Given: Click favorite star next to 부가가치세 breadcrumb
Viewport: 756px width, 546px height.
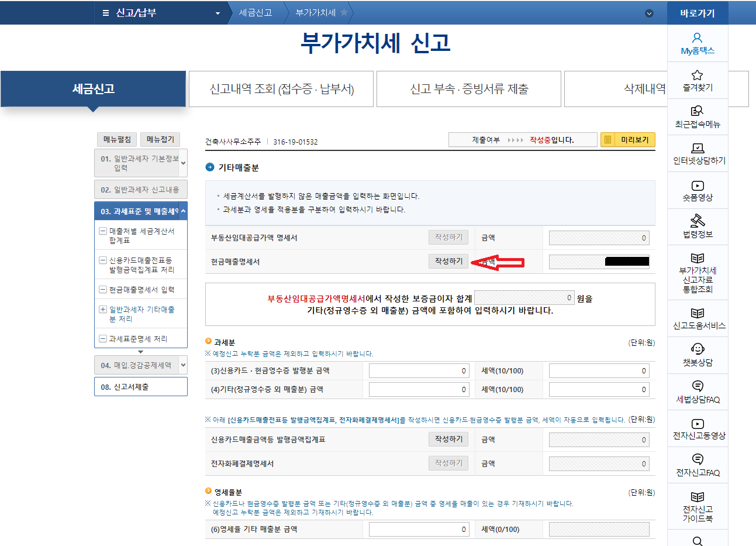Looking at the screenshot, I should pos(344,12).
